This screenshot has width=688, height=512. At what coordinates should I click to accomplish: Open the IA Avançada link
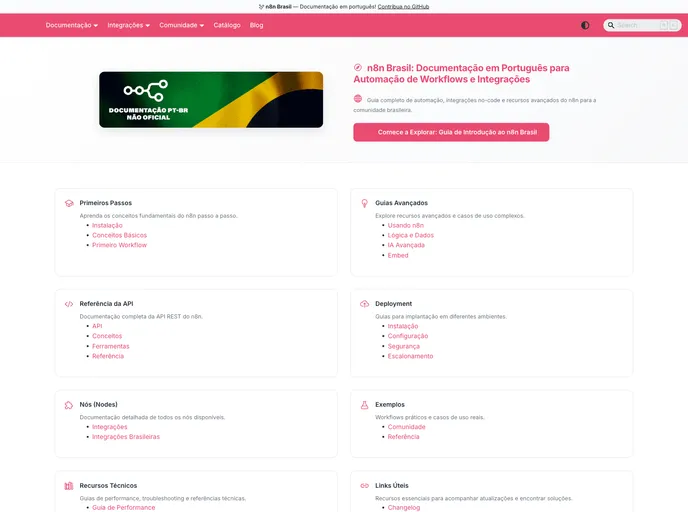[406, 245]
